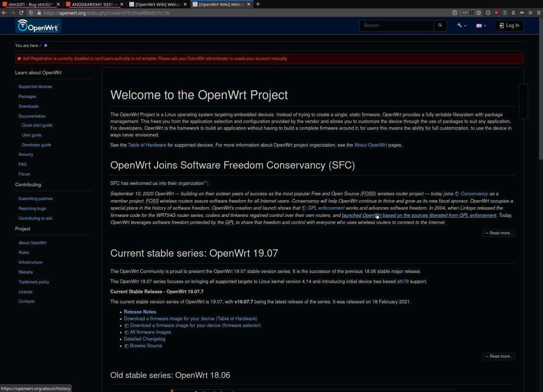The image size is (543, 392).
Task: Open About OpenWrt sidebar link
Action: click(32, 243)
